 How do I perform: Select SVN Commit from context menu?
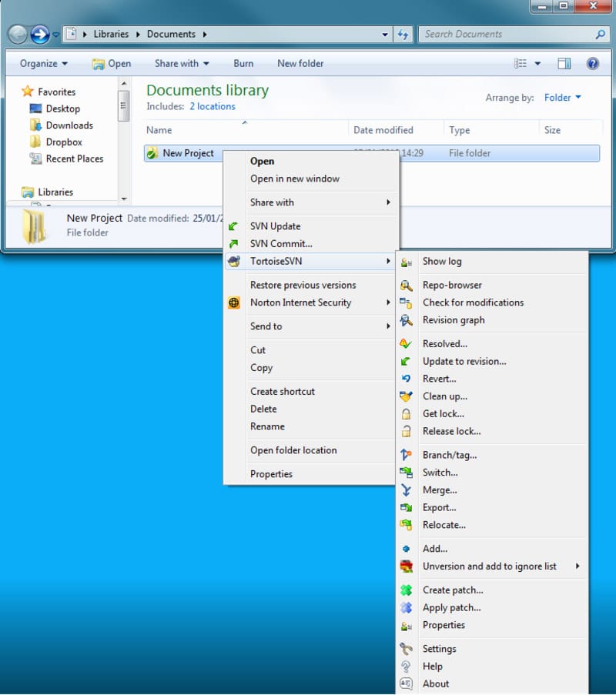(281, 244)
